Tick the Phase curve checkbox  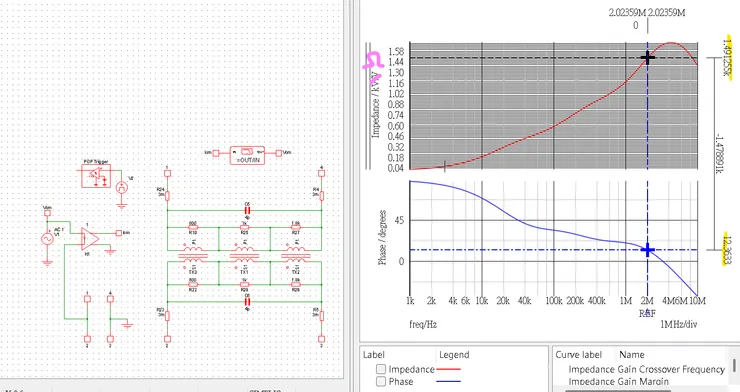pos(381,381)
